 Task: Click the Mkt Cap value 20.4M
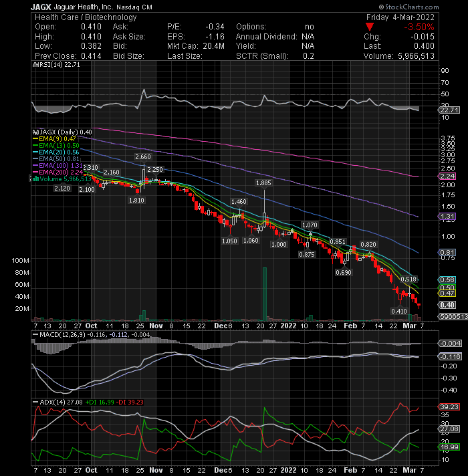pyautogui.click(x=214, y=46)
